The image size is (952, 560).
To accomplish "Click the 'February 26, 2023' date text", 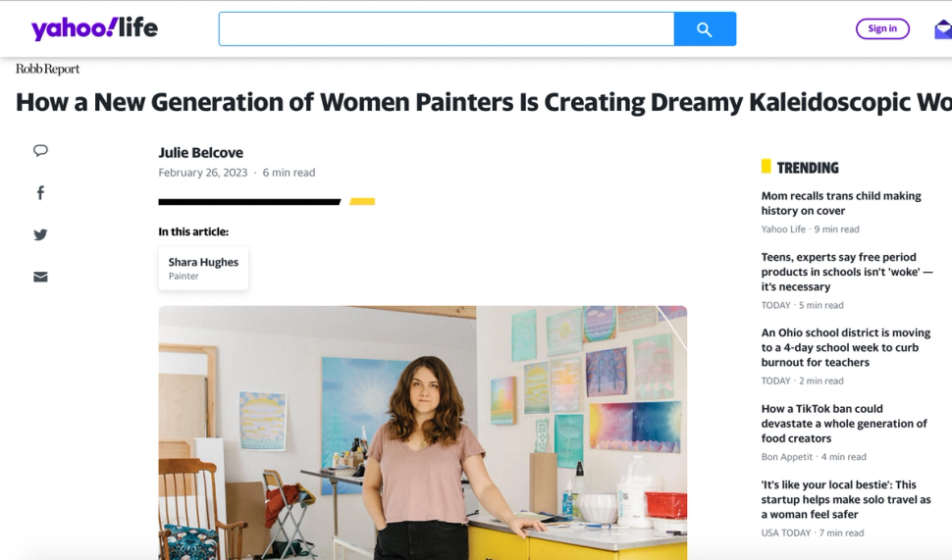I will coord(203,173).
